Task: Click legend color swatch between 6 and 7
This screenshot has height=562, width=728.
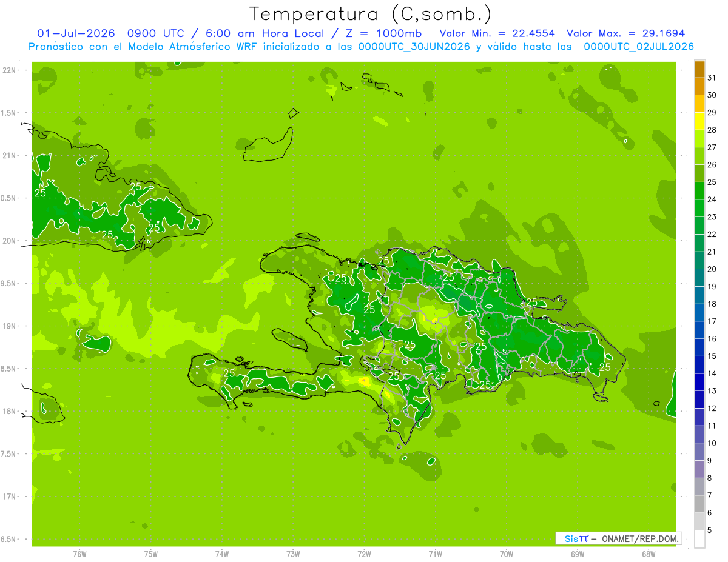Action: point(699,504)
